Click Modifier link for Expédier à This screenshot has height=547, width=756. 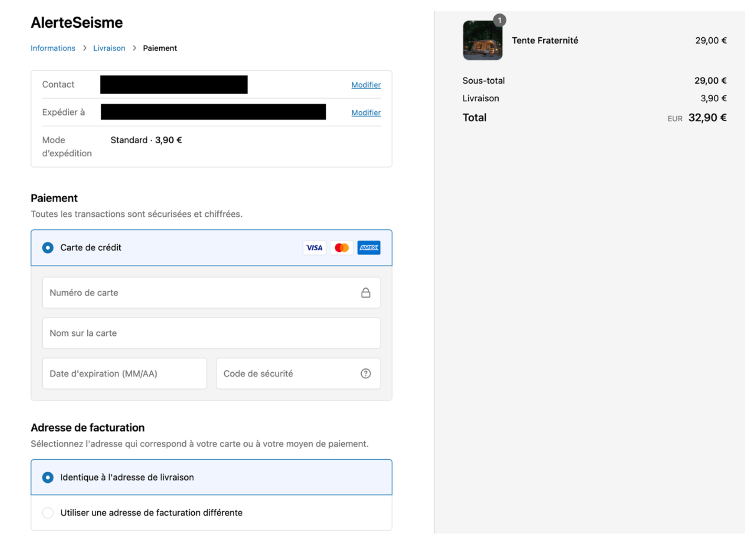365,112
